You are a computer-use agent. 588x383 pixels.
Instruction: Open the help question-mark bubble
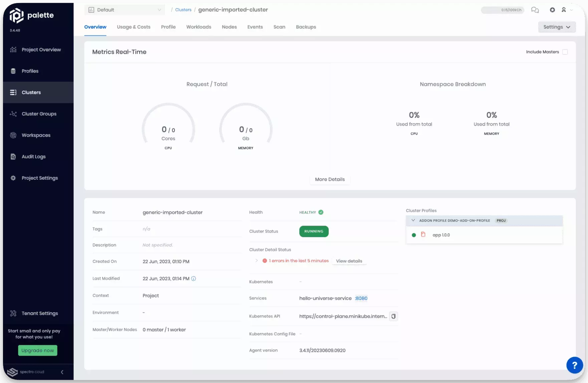574,365
